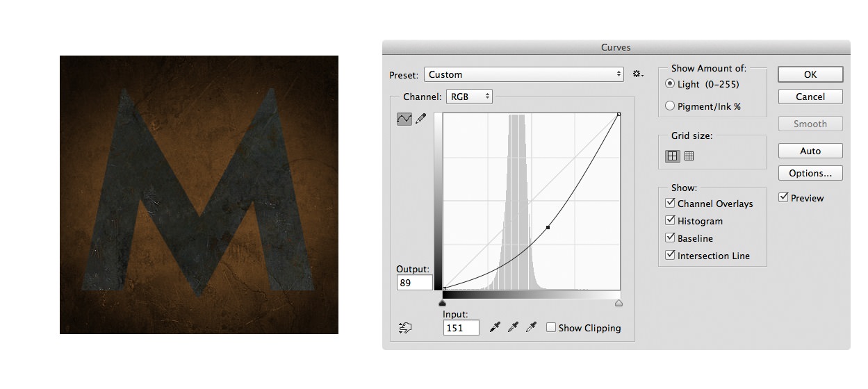Click the black point input slider triangle
Screen dimensions: 868x389
pyautogui.click(x=442, y=303)
